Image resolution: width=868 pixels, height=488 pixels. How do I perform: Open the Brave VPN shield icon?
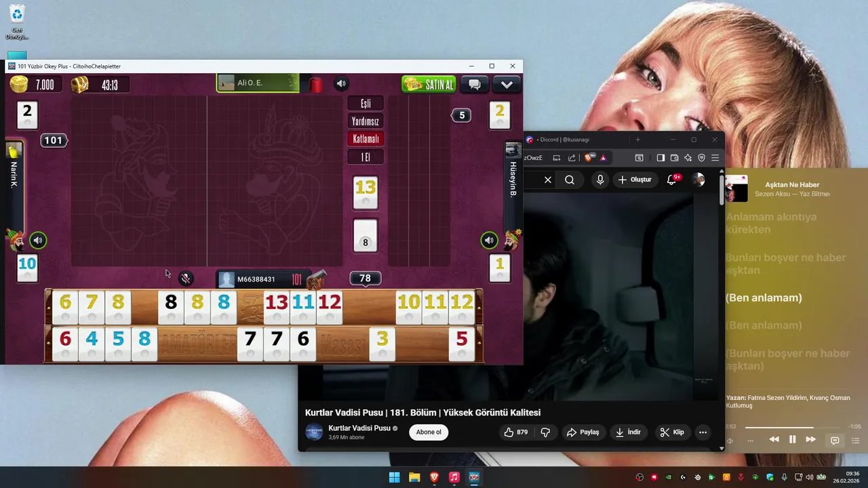701,158
